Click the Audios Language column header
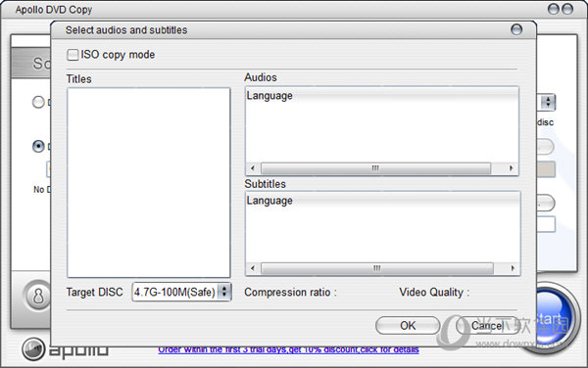This screenshot has height=368, width=588. [x=382, y=96]
